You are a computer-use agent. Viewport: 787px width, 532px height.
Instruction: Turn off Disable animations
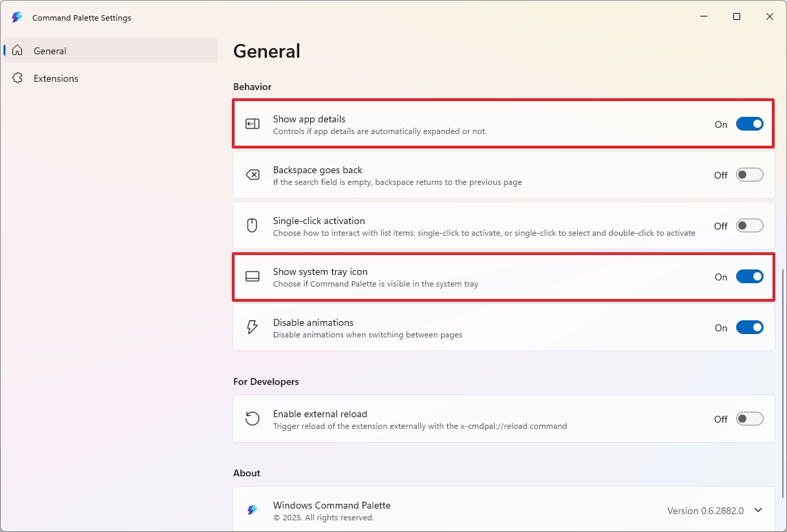750,327
